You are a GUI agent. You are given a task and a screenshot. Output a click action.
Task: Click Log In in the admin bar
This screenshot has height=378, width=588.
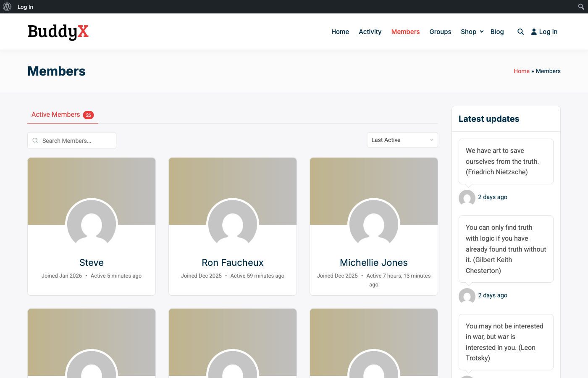(25, 7)
